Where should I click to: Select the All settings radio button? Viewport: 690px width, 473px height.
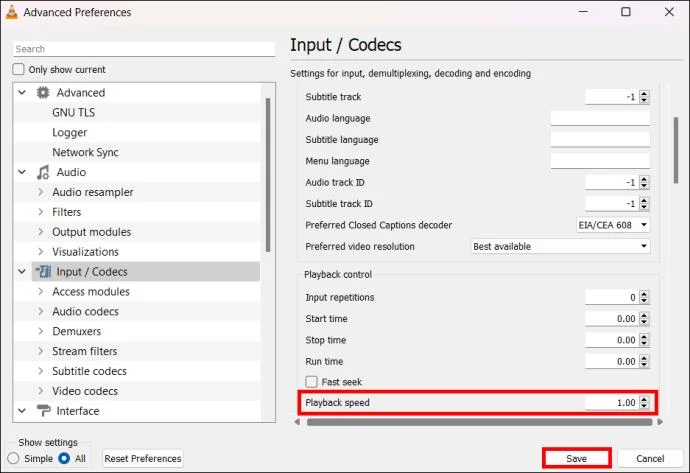click(x=64, y=458)
